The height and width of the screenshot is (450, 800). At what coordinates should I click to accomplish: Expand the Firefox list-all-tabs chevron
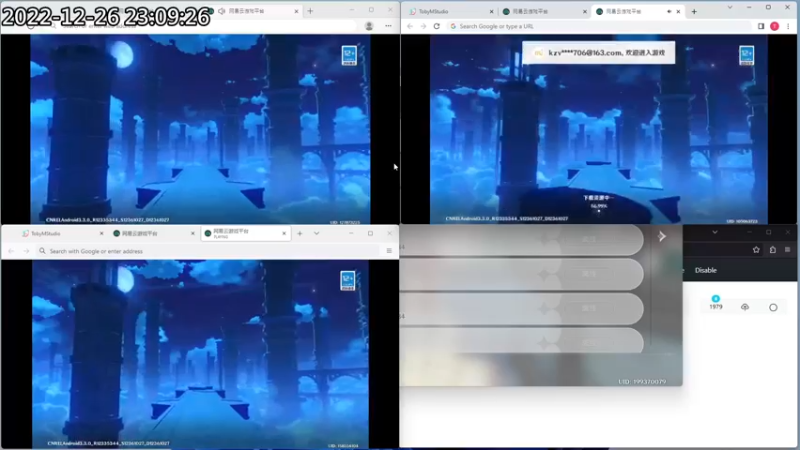click(x=316, y=233)
